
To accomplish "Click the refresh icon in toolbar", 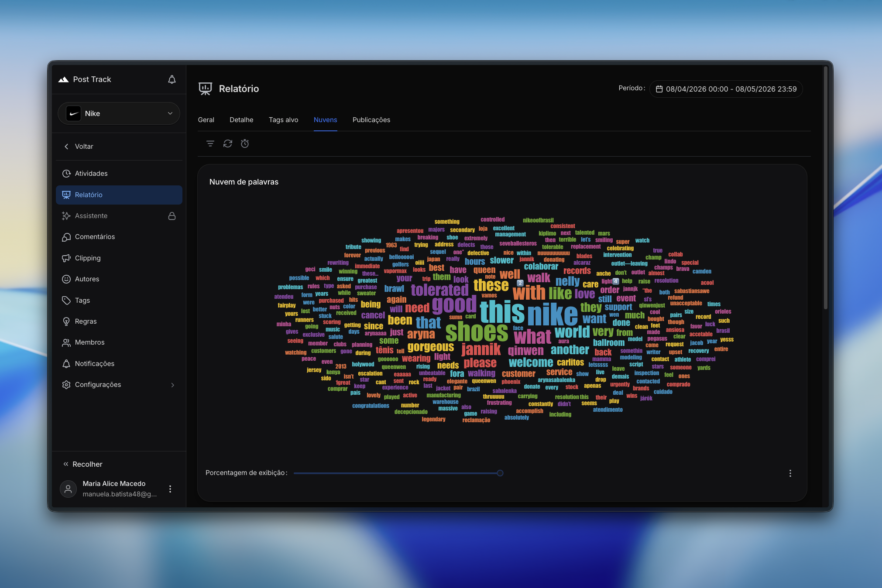I will (228, 144).
